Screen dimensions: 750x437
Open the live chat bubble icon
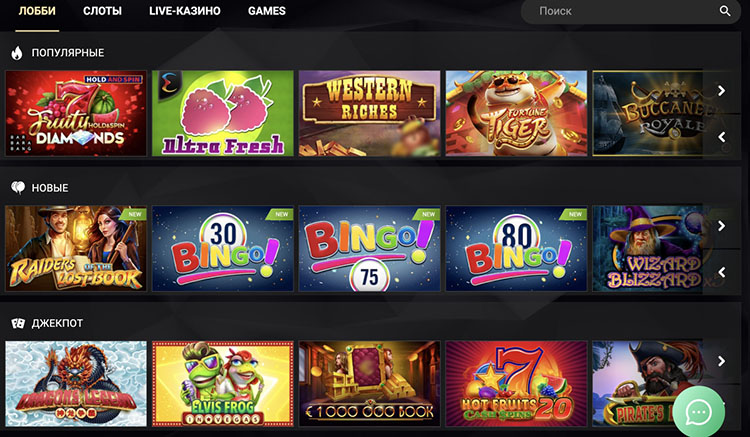[699, 412]
